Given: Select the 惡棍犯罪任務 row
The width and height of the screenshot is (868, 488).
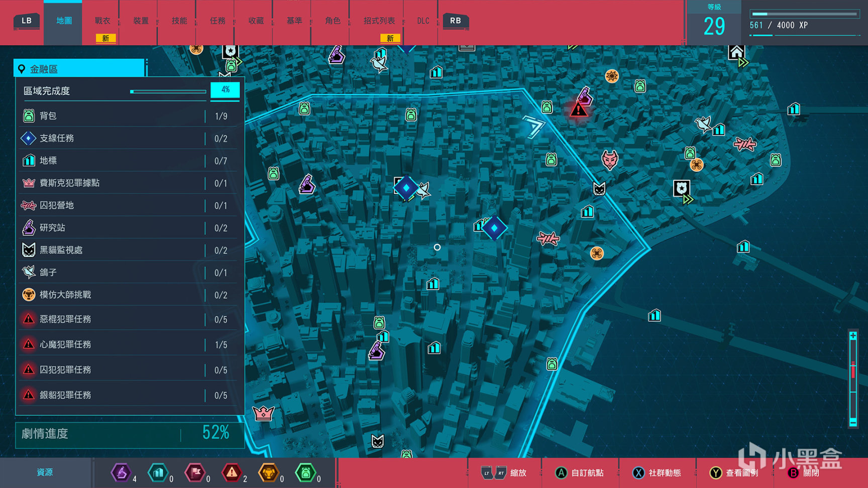Looking at the screenshot, I should click(130, 319).
